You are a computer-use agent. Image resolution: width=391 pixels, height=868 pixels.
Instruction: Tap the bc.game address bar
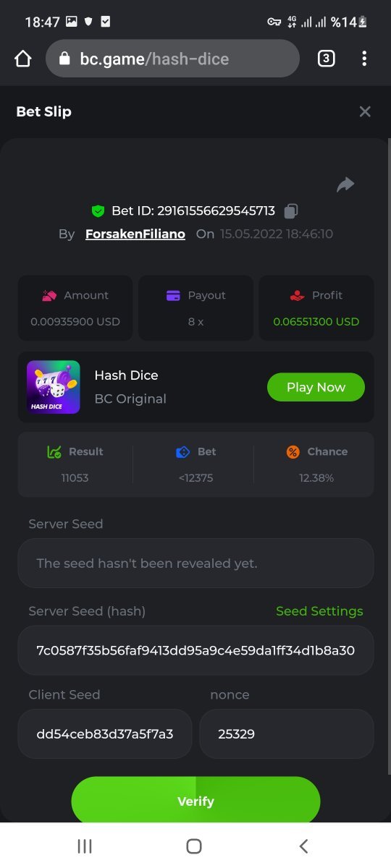tap(172, 59)
